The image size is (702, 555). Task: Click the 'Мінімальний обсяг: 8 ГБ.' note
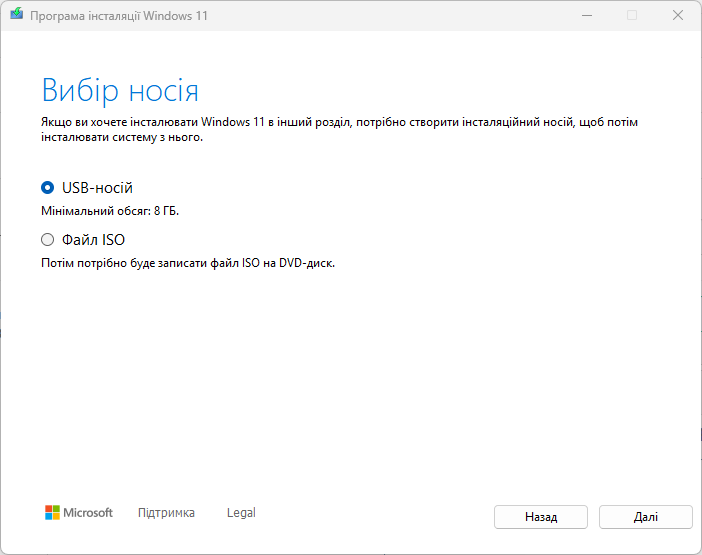[x=110, y=211]
